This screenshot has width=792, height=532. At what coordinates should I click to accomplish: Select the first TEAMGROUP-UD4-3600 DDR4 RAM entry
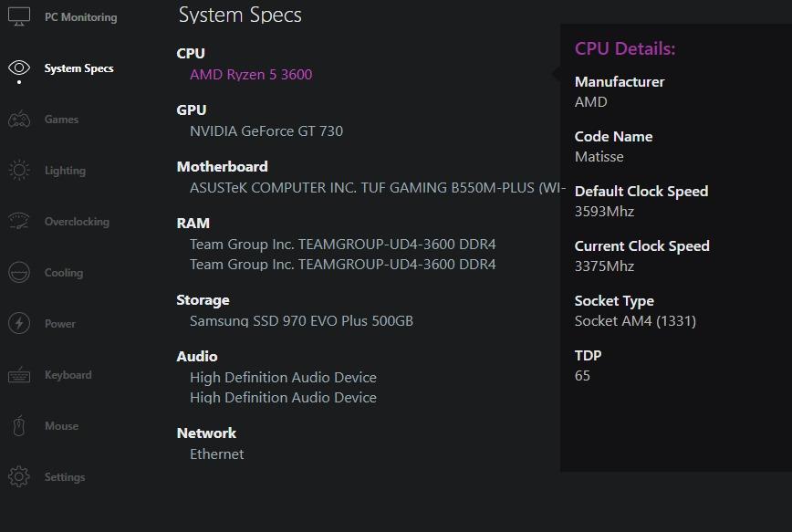pyautogui.click(x=343, y=245)
